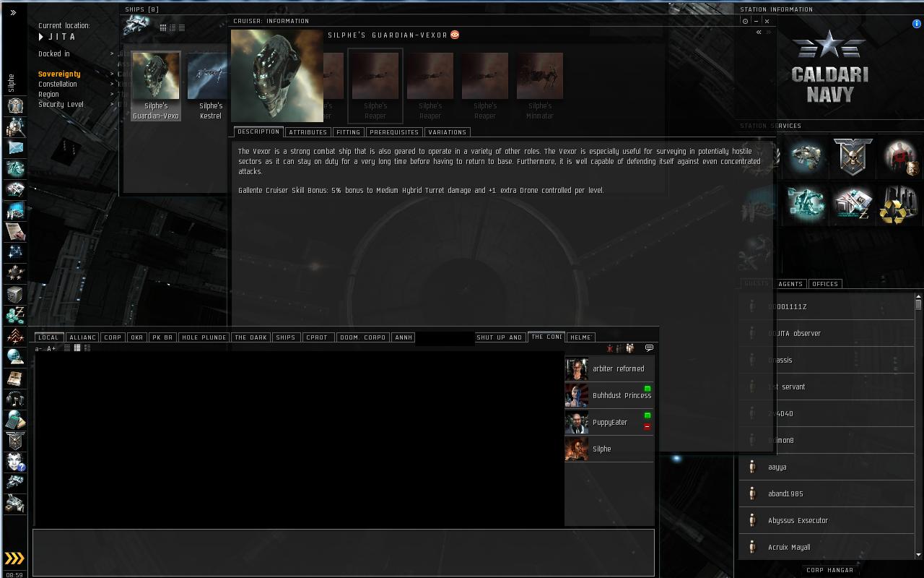Open the station service icon with the Z
This screenshot has height=578, width=924.
[x=853, y=204]
